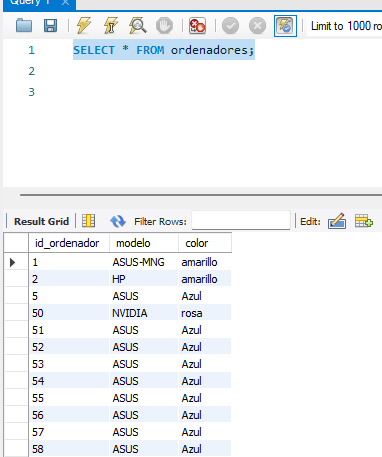Select id cell with value 58

pyautogui.click(x=69, y=449)
